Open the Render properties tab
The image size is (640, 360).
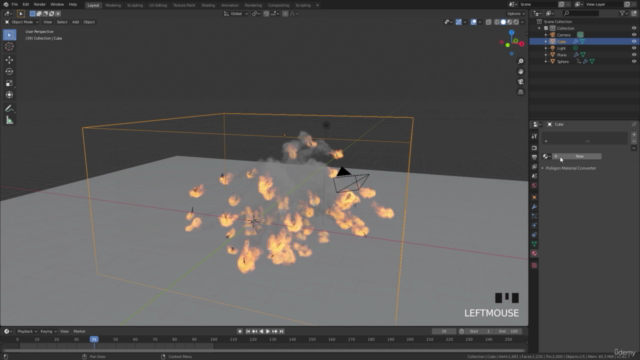point(534,148)
